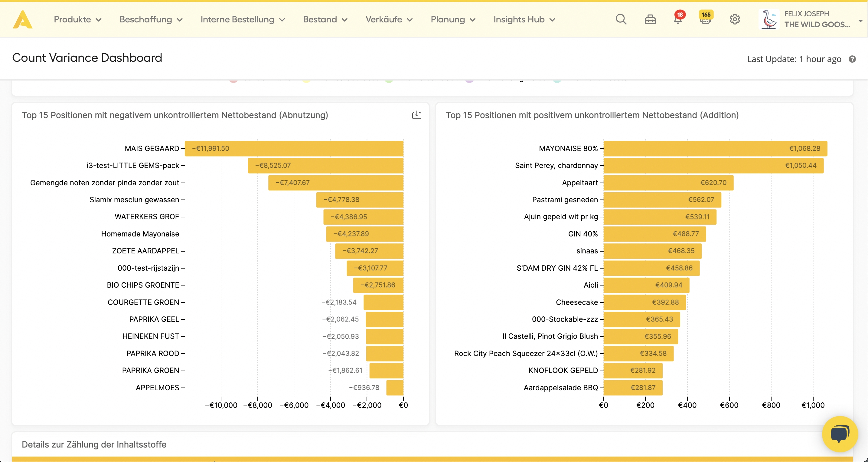The width and height of the screenshot is (868, 462).
Task: Download the Abnutzung chart data
Action: pyautogui.click(x=416, y=115)
